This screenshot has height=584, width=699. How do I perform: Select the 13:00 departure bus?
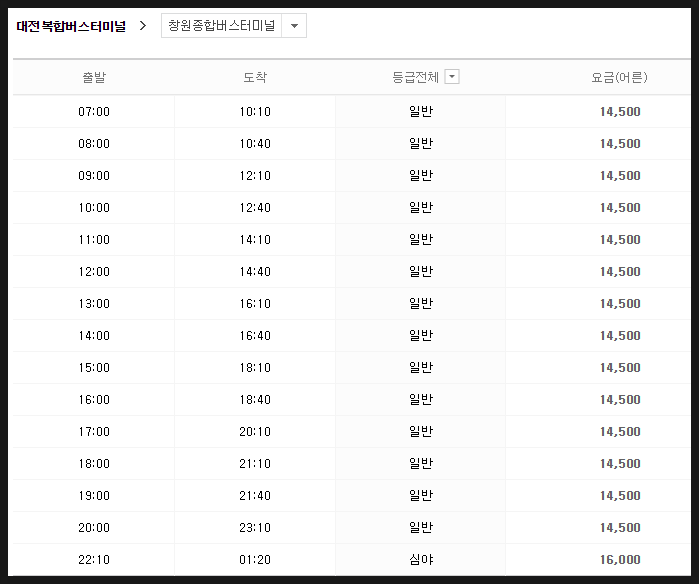coord(352,304)
